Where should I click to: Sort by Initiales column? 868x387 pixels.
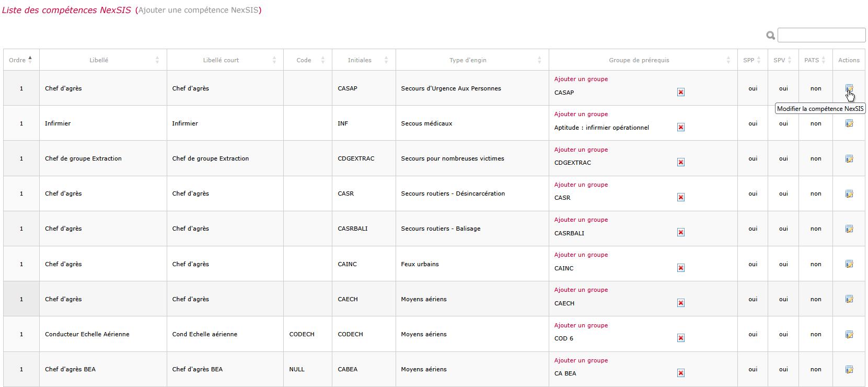[364, 60]
